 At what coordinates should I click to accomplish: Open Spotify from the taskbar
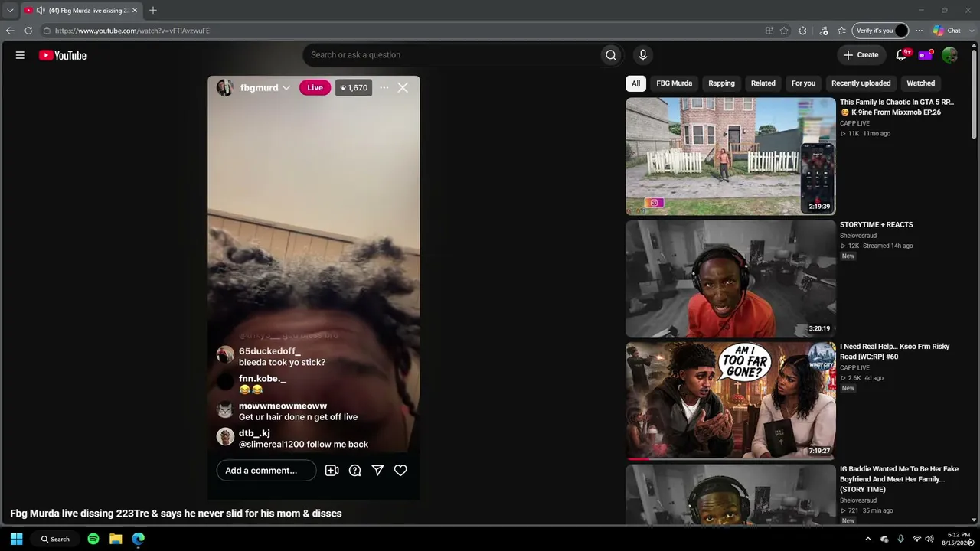[x=93, y=540]
